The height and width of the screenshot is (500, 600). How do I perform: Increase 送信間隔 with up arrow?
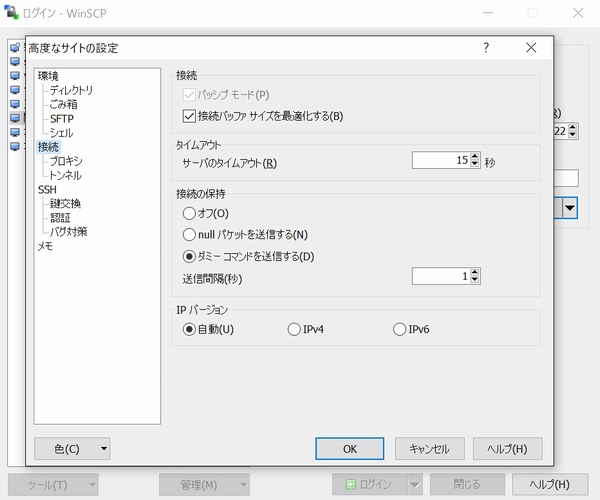475,272
